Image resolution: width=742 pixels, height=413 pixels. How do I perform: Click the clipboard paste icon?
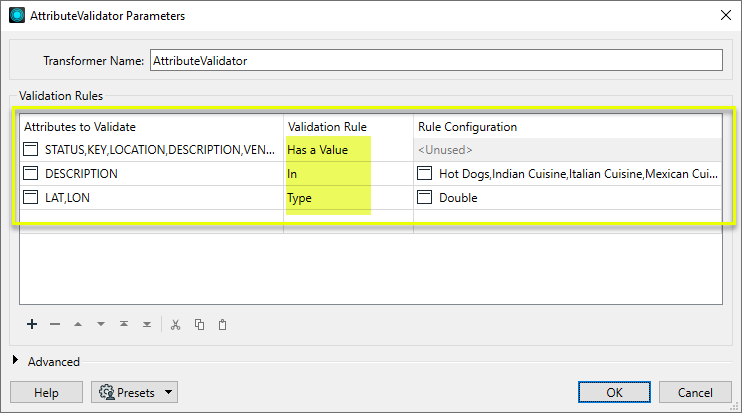click(222, 324)
